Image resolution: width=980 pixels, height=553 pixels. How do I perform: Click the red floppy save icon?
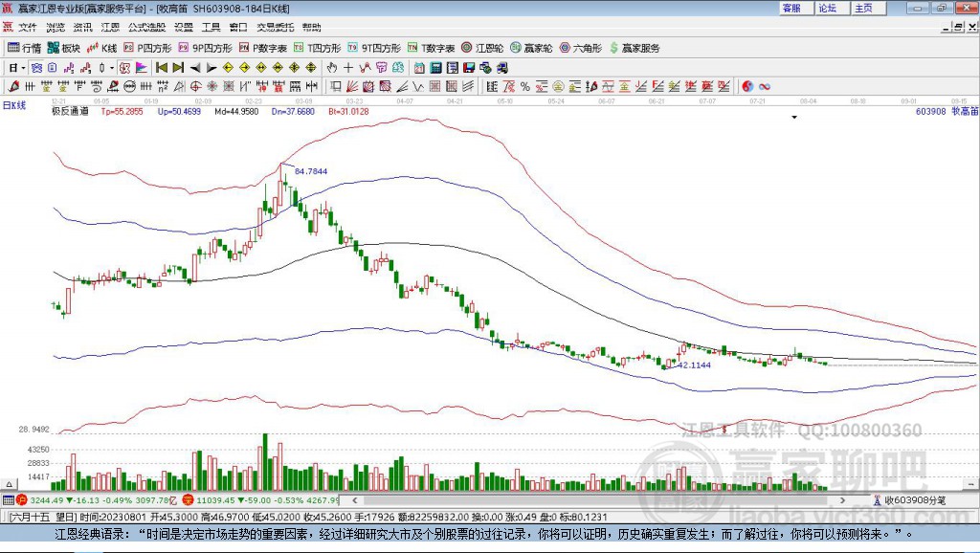point(469,68)
